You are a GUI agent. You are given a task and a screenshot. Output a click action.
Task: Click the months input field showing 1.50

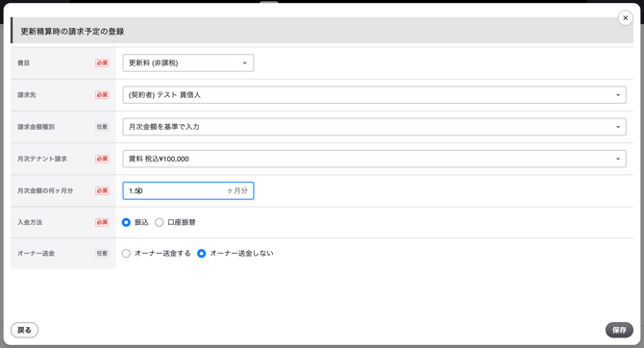click(x=188, y=190)
